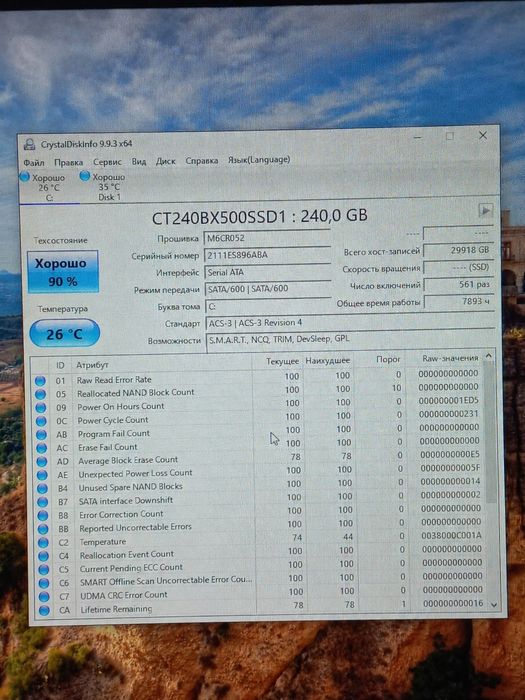Click the Порог column header
This screenshot has width=525, height=700.
tap(388, 359)
